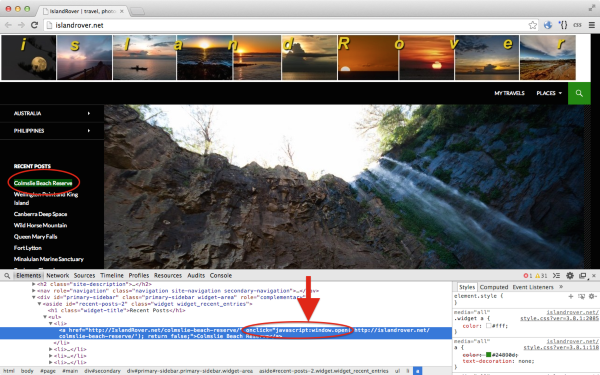
Task: Open the header thumbnail with letter R
Action: click(367, 58)
